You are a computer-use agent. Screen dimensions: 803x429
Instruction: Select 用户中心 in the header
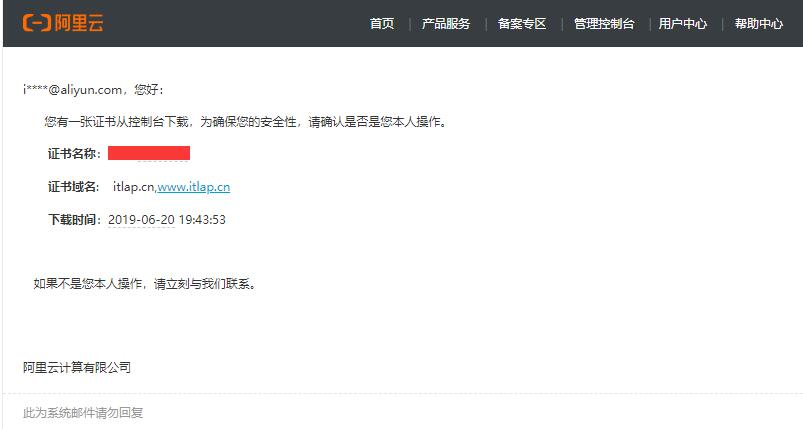683,24
